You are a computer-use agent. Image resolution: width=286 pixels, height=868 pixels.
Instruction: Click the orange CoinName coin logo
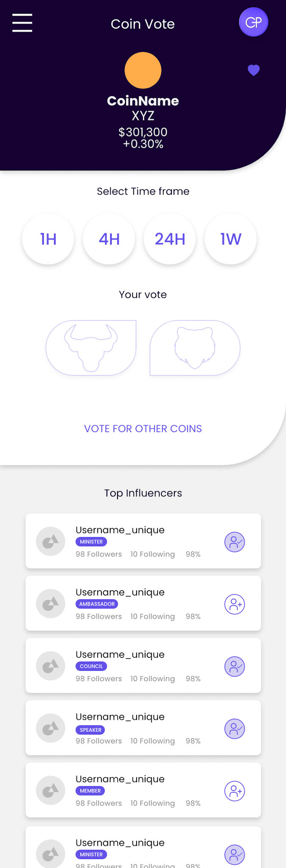(x=143, y=70)
